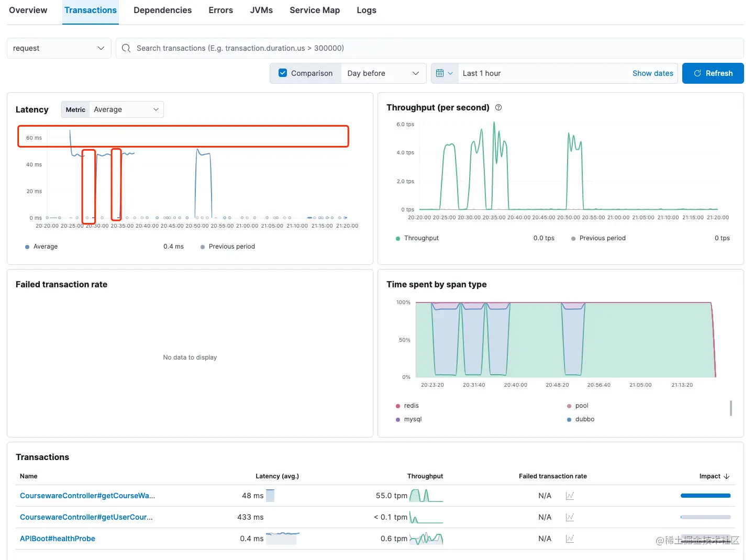Switch to the Dependencies tab
Viewport: 754px width, 560px height.
(x=162, y=10)
